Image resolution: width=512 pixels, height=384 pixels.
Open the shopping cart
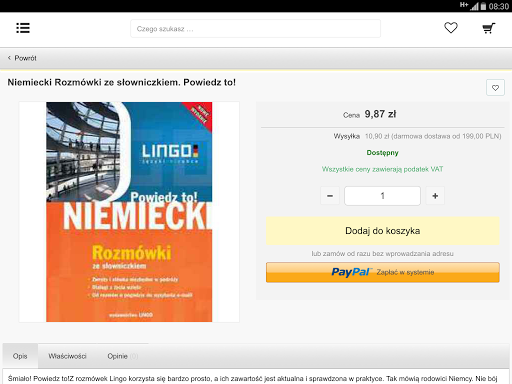pos(489,28)
